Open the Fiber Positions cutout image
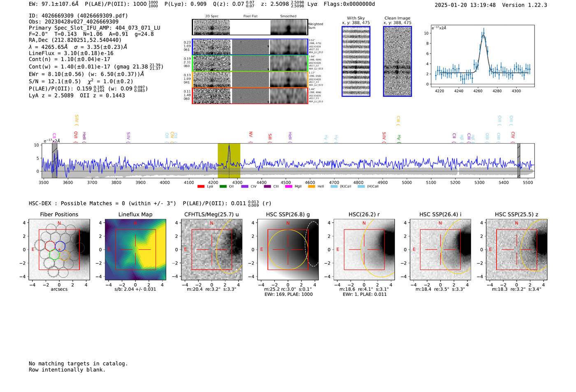Screen dimensions: 576x392 (x=59, y=250)
